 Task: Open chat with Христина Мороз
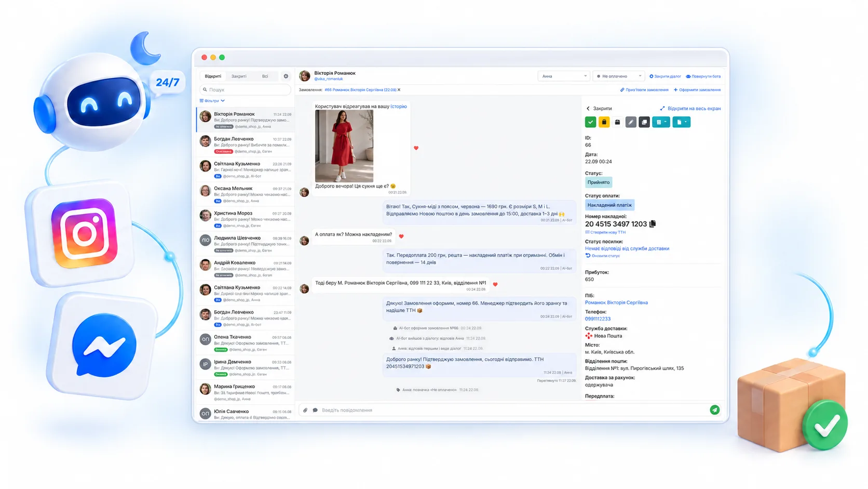[x=246, y=219]
